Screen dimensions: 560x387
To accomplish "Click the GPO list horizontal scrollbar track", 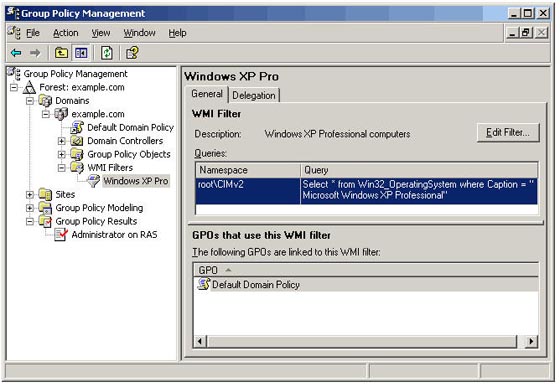I will (x=362, y=341).
